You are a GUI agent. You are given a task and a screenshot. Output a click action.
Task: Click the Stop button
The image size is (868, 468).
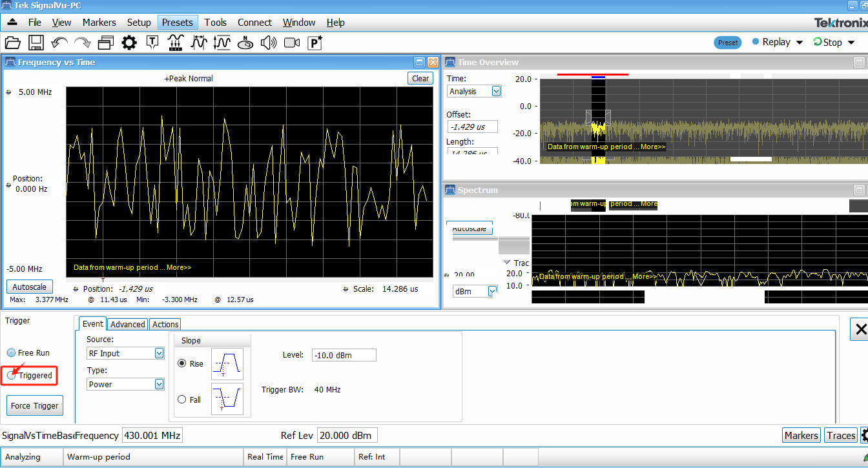coord(827,42)
